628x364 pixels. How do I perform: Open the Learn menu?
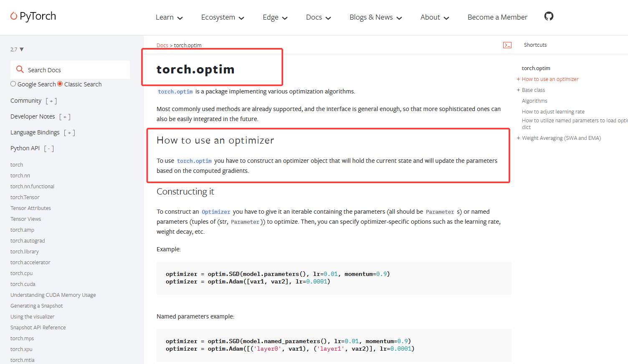point(169,18)
